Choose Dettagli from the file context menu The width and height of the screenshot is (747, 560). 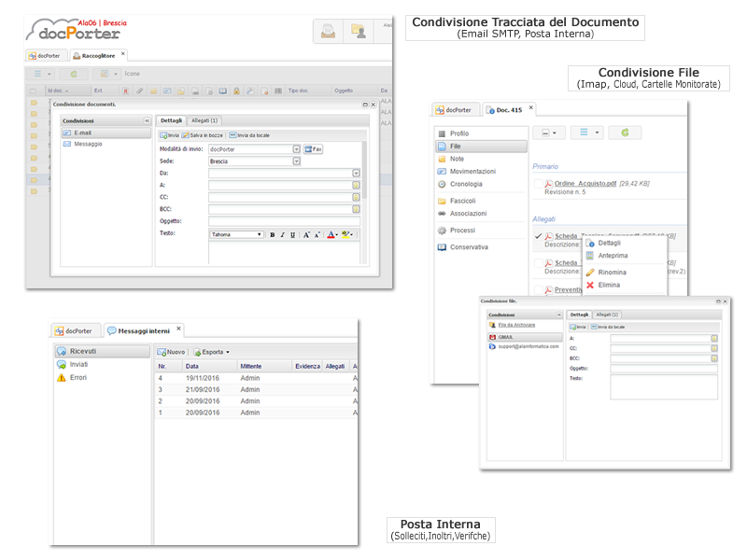(624, 244)
